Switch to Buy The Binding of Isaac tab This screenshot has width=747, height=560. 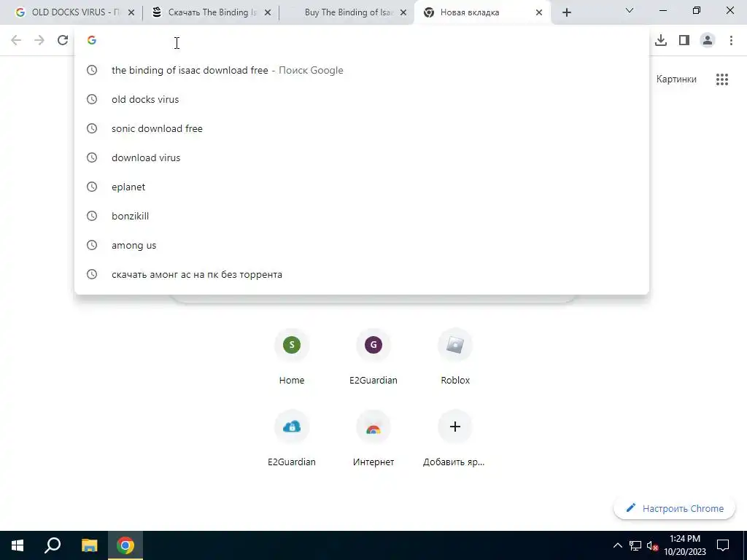[x=345, y=13]
